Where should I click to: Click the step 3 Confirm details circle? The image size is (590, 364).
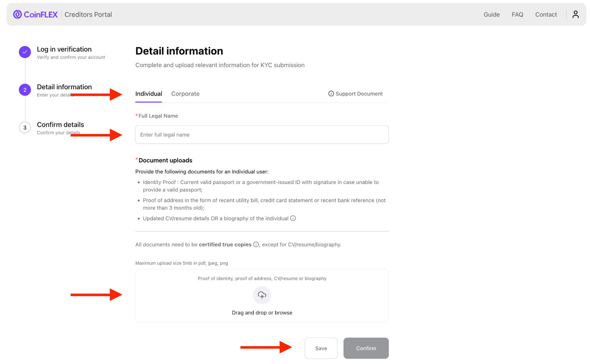25,128
